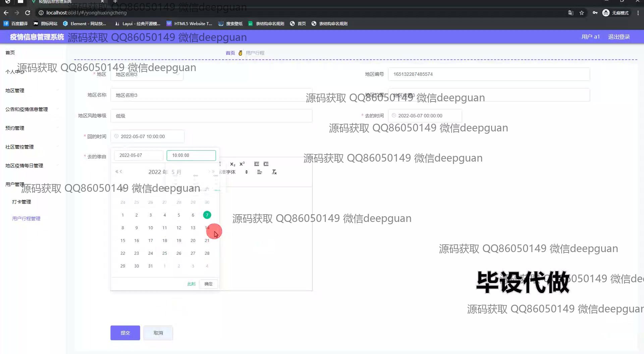
Task: Open the font family dropdown in editor
Action: point(234,172)
